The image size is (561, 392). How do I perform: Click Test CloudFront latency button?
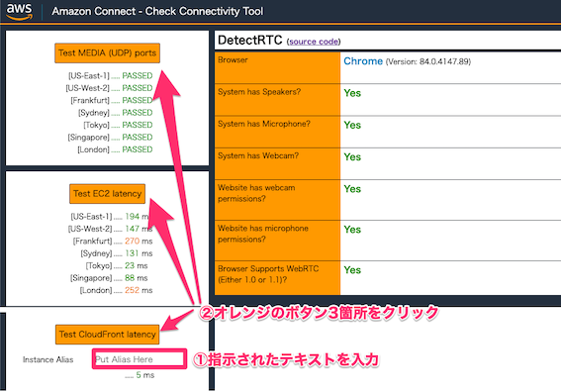pos(107,335)
